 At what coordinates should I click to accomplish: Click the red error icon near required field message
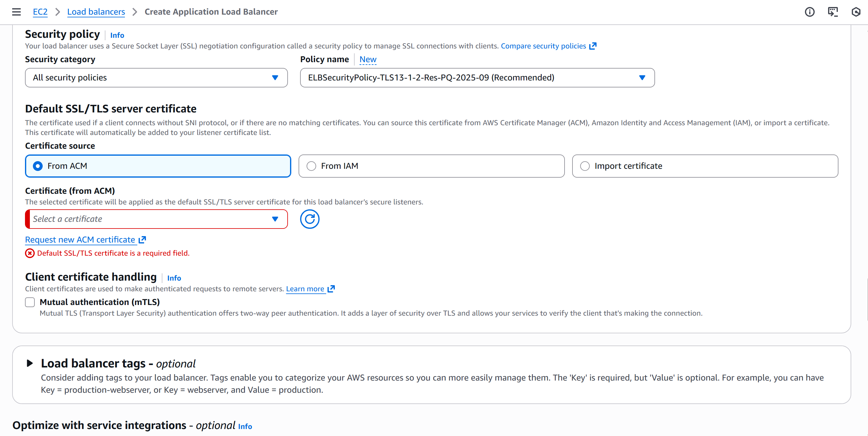30,253
